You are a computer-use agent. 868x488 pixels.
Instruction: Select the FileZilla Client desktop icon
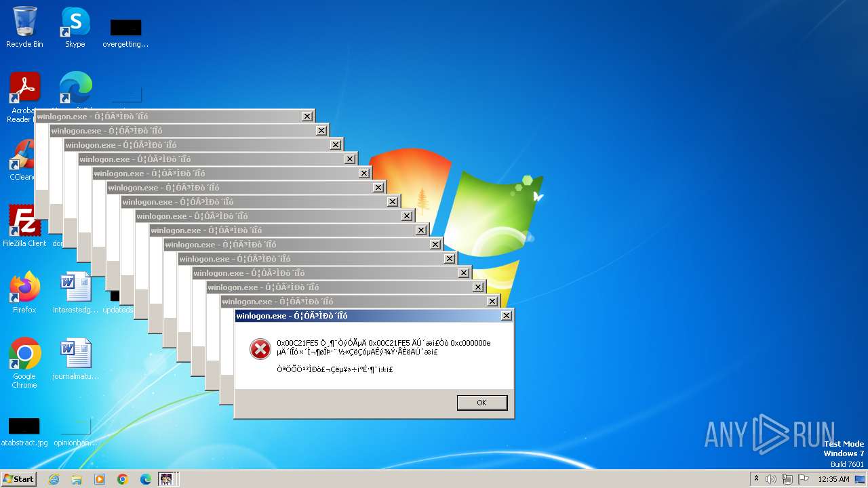(x=24, y=226)
